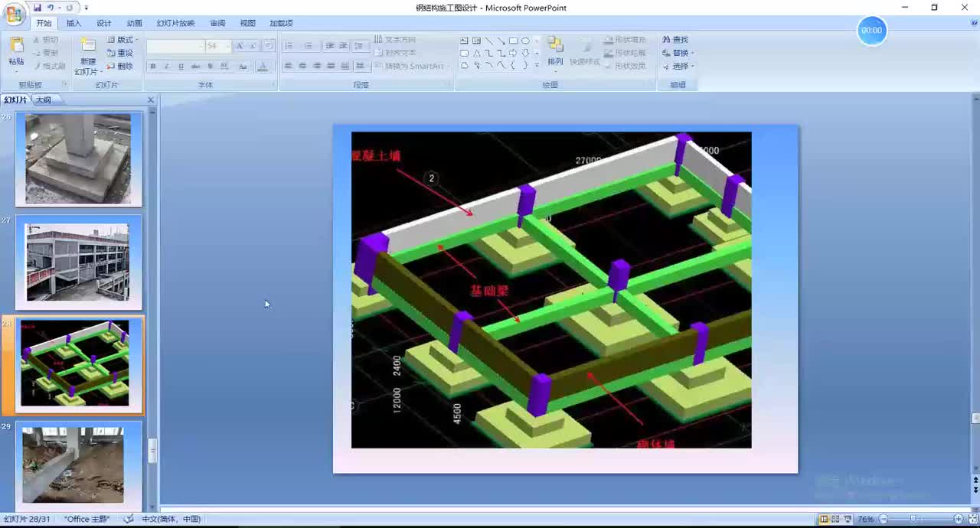Center the text in paragraph group

[x=302, y=67]
